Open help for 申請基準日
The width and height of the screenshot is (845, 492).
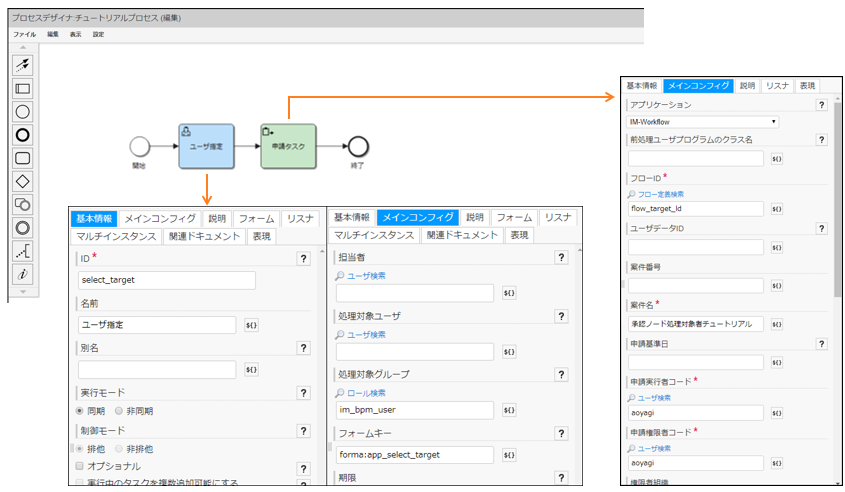[821, 344]
